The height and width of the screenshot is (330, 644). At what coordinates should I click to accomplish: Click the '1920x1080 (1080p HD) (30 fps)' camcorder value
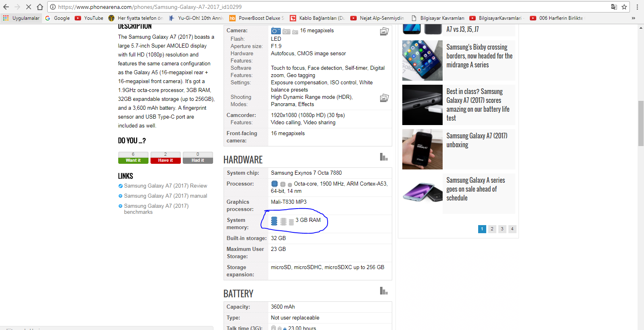(x=308, y=115)
